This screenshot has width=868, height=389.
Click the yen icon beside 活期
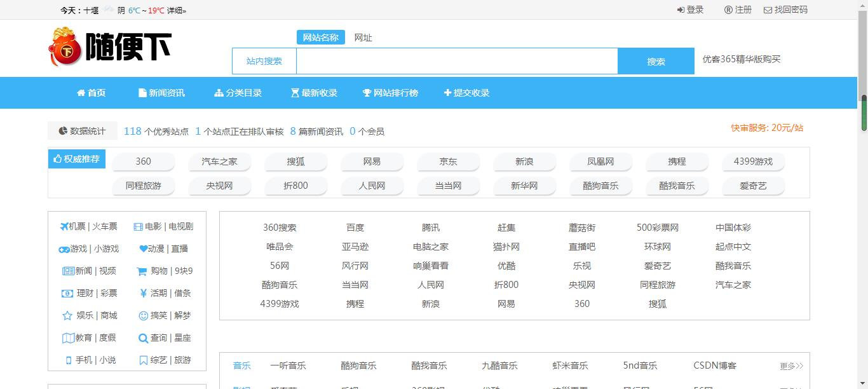click(144, 293)
